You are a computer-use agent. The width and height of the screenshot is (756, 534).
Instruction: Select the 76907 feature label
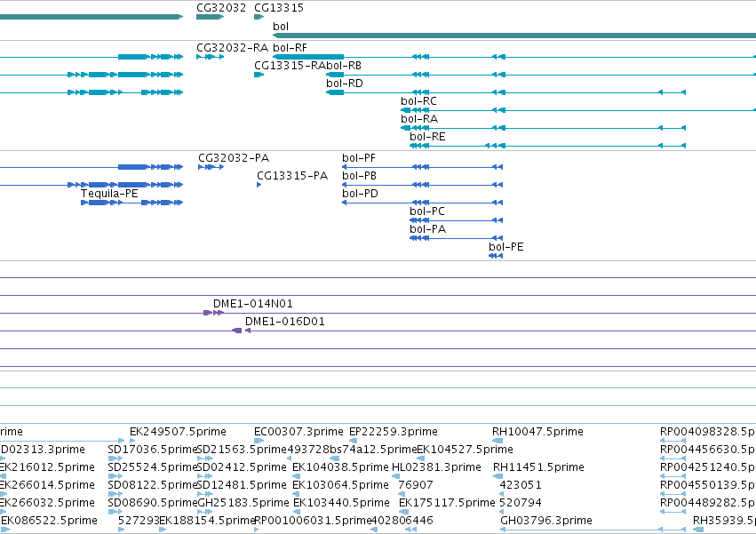tap(416, 485)
